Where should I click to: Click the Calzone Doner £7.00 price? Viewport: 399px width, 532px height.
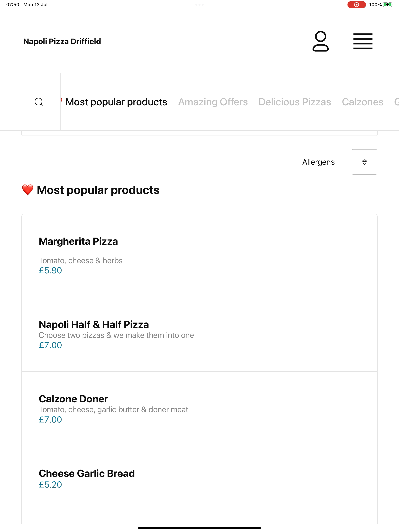tap(50, 419)
